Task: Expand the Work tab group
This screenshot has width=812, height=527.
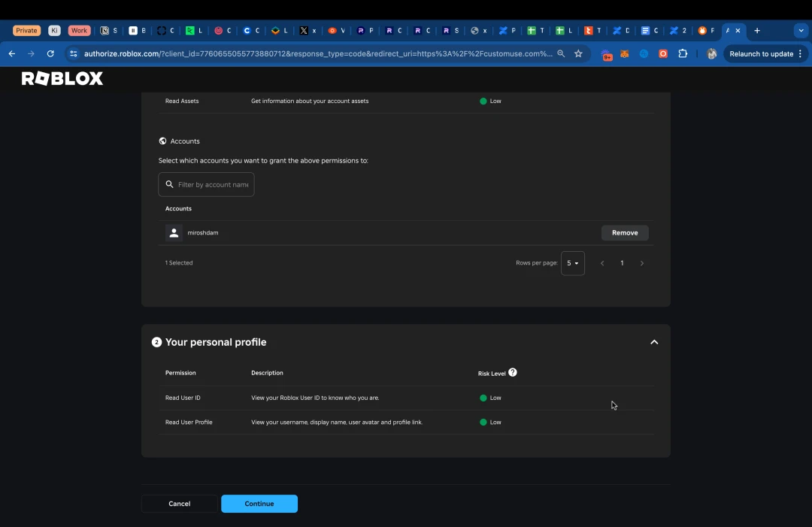Action: (79, 31)
